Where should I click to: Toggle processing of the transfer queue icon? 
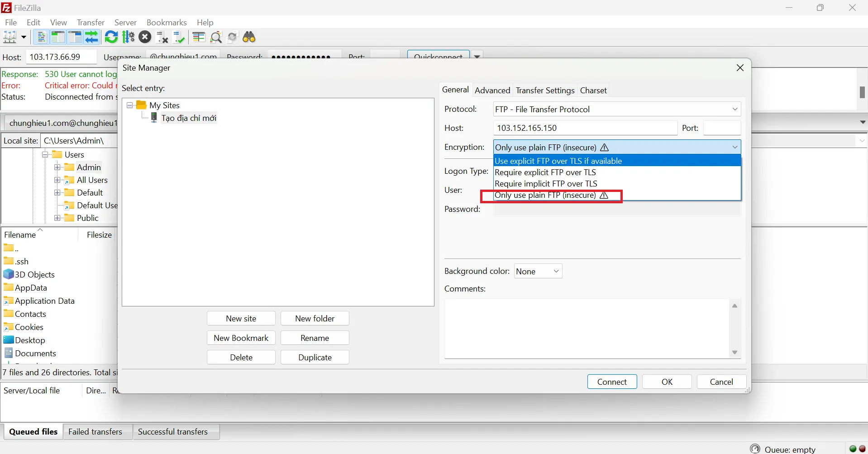point(129,37)
